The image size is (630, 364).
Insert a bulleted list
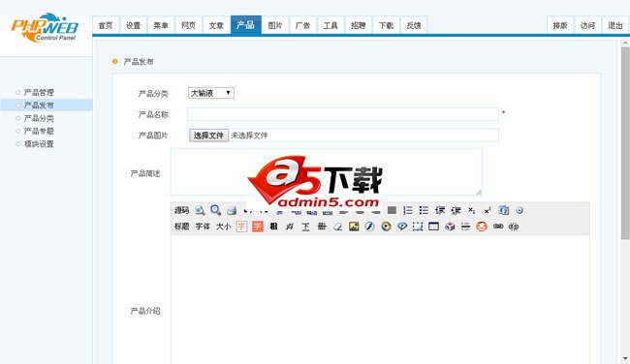point(424,210)
